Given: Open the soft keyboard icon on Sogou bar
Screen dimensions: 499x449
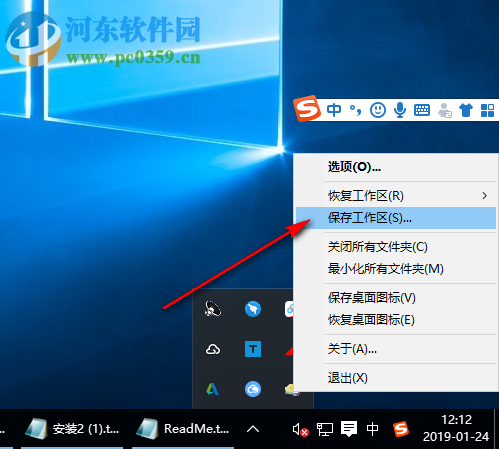Looking at the screenshot, I should (422, 110).
